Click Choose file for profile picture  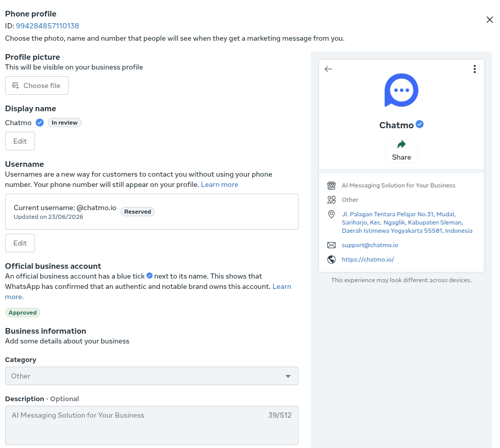click(x=37, y=85)
